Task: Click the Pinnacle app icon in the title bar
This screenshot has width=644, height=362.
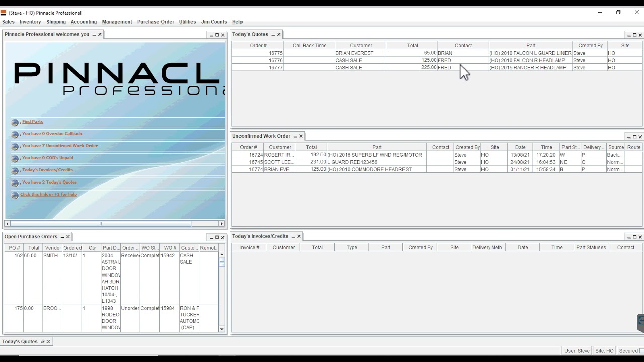Action: point(4,13)
